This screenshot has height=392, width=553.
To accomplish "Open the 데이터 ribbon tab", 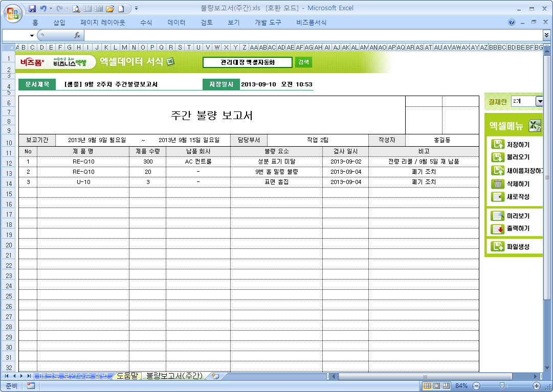I will coord(176,22).
